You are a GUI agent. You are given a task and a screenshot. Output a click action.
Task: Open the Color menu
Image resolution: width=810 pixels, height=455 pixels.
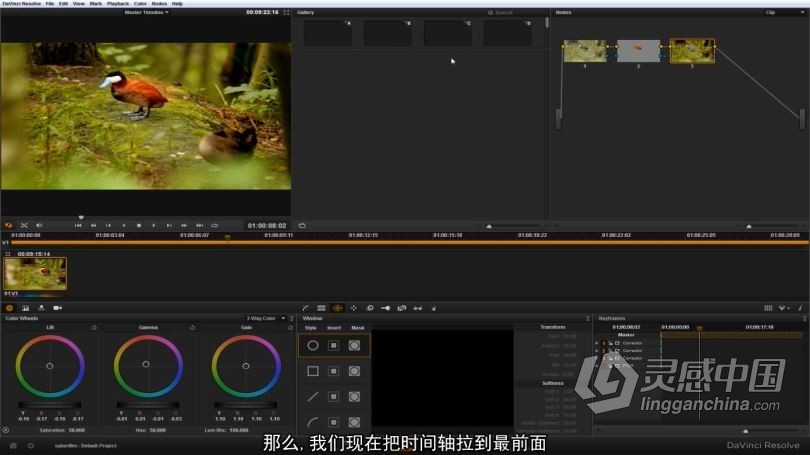tap(140, 4)
